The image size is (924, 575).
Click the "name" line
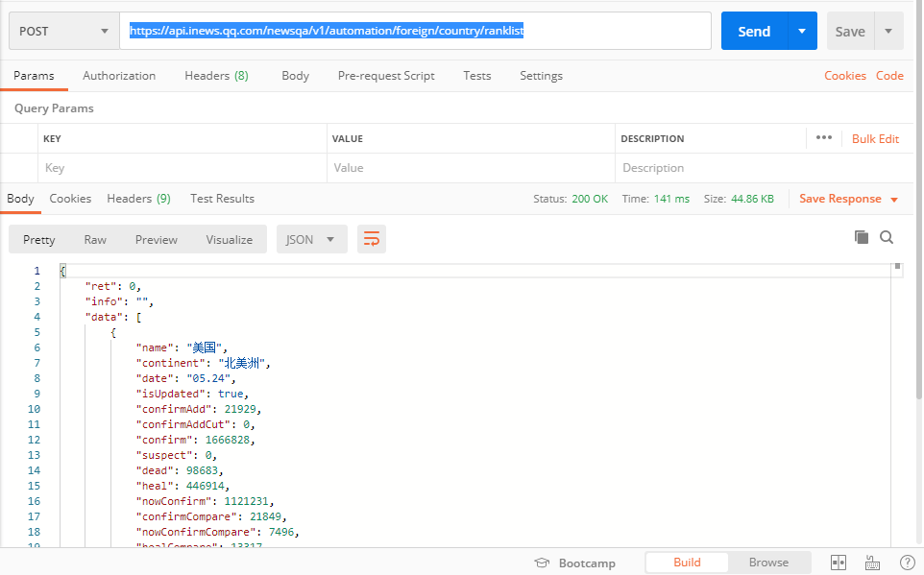pos(182,347)
